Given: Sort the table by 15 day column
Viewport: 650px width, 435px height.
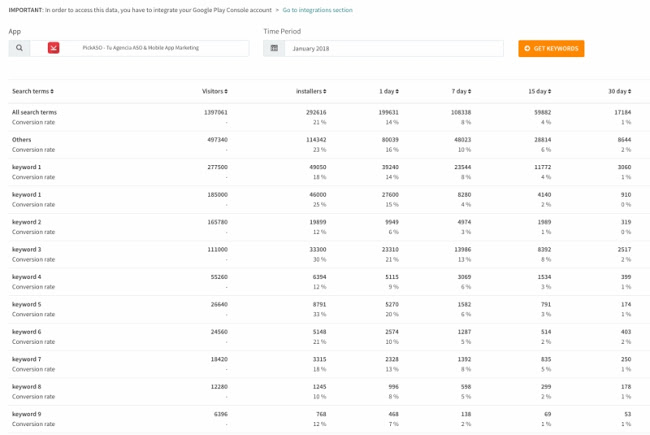Looking at the screenshot, I should click(x=539, y=91).
